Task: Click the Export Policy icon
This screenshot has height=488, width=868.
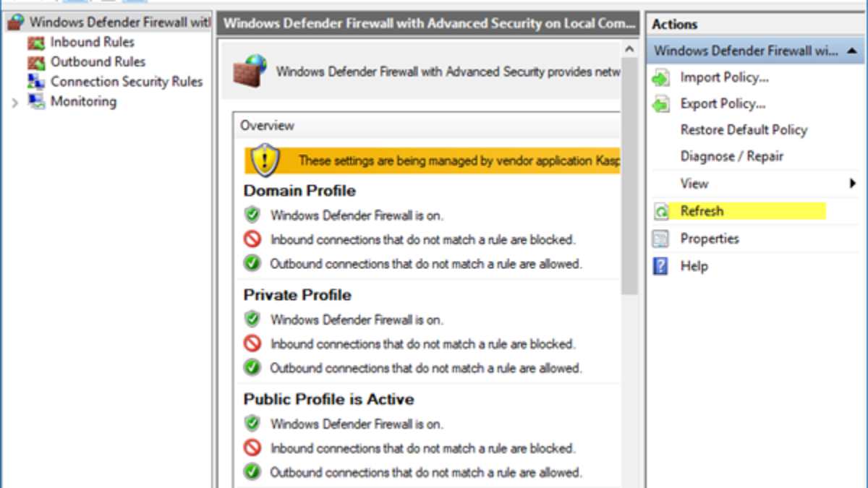Action: [x=660, y=105]
